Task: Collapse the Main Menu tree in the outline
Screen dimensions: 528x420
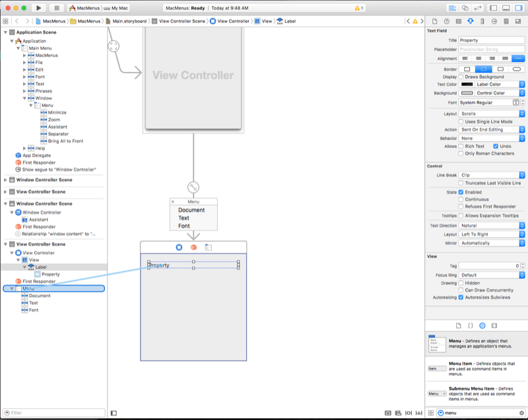Action: 17,48
